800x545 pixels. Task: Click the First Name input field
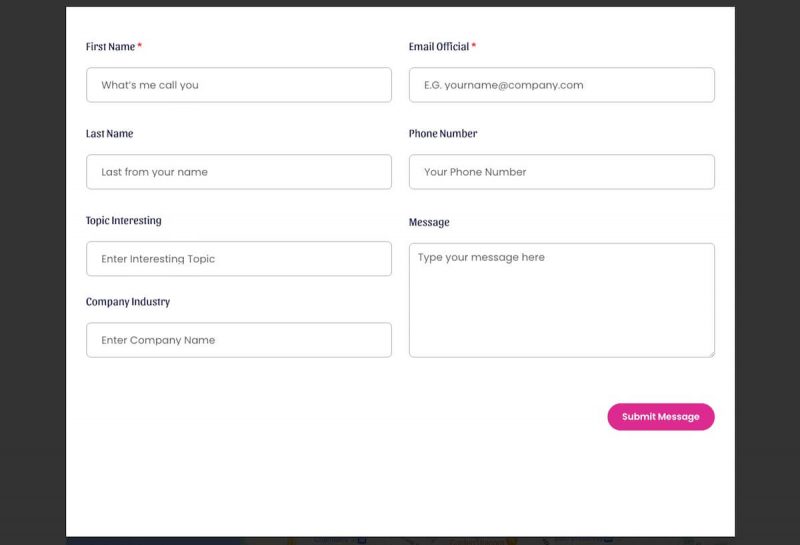point(238,85)
